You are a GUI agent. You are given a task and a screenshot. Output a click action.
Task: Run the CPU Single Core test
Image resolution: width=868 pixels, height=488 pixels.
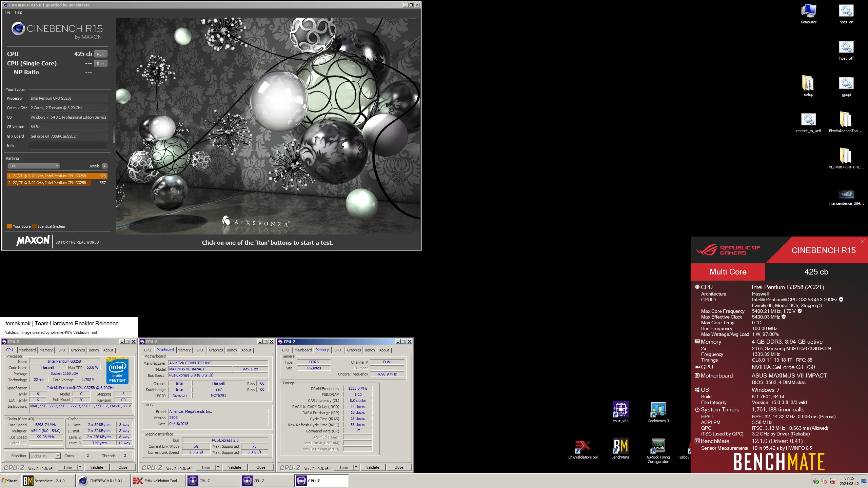(x=100, y=64)
